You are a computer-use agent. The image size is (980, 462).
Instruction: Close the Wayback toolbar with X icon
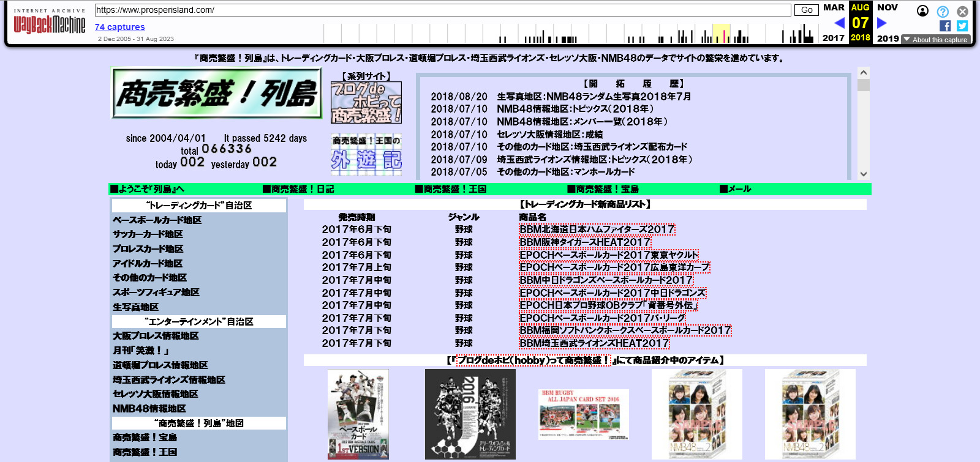(962, 12)
